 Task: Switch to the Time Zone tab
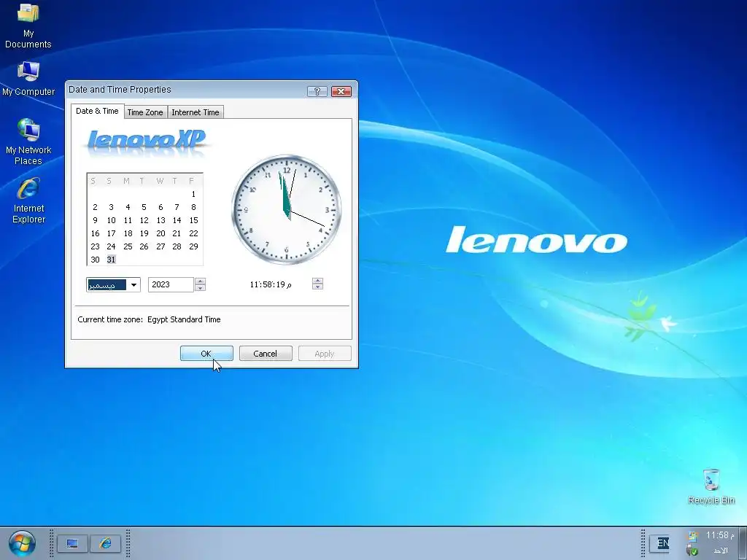145,112
